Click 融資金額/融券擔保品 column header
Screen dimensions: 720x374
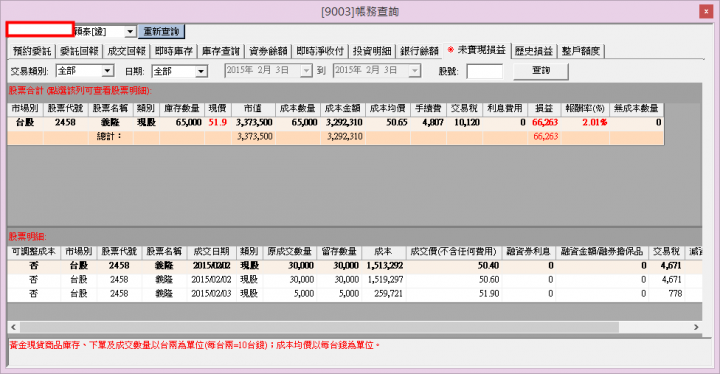point(602,251)
